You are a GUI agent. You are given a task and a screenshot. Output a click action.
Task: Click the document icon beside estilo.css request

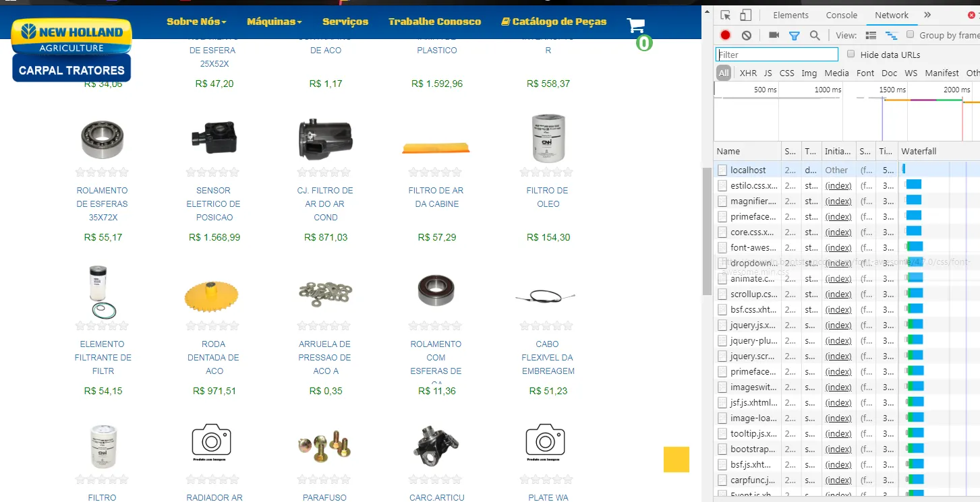(x=722, y=185)
